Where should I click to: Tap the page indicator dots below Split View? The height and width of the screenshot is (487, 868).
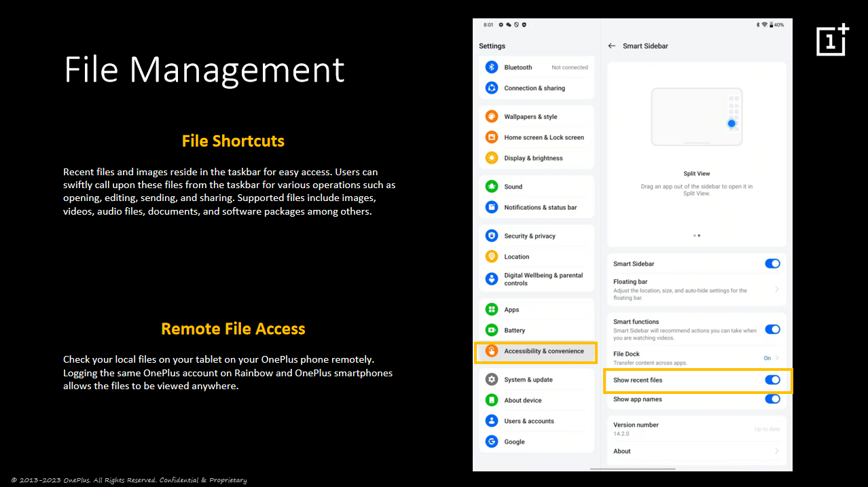tap(697, 236)
